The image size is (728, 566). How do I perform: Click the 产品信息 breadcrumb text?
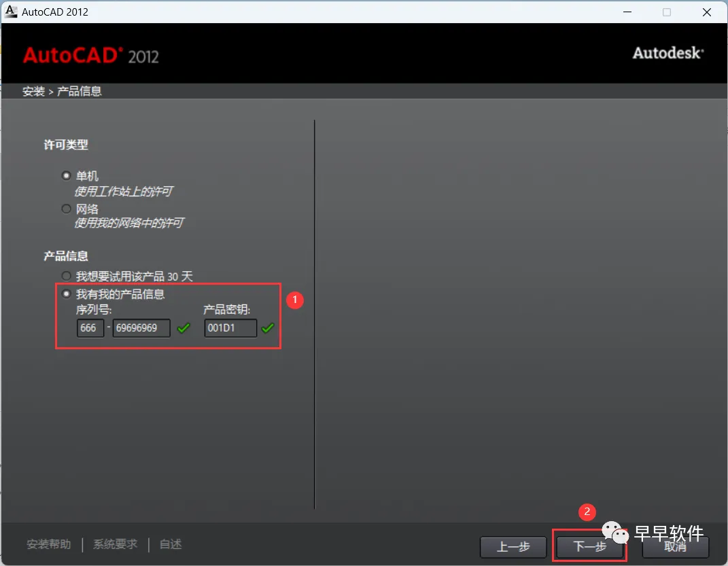79,91
